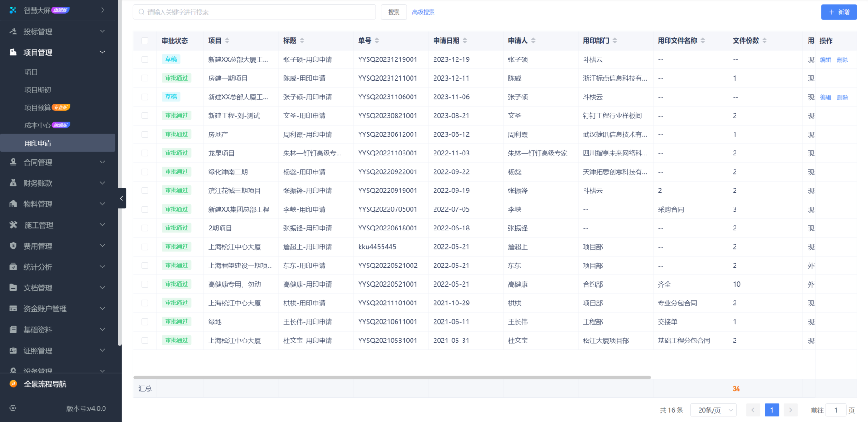Open the 高级搜索 link
The image size is (868, 422).
point(423,12)
